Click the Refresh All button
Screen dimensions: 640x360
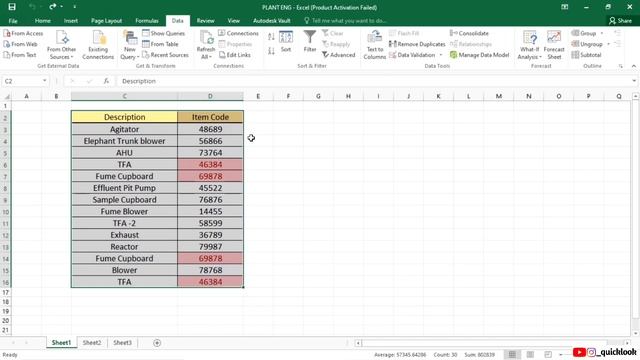[x=206, y=45]
